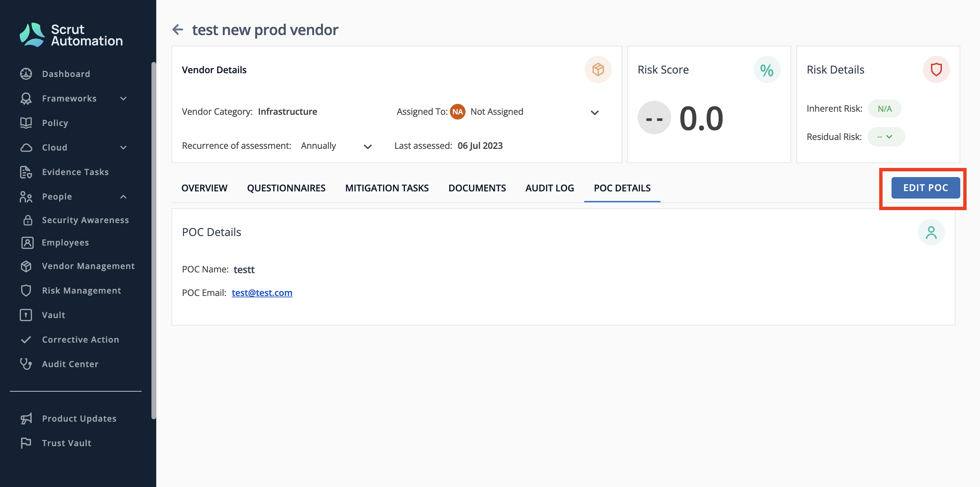The height and width of the screenshot is (487, 980).
Task: Click the Scrut Automation logo
Action: [71, 35]
